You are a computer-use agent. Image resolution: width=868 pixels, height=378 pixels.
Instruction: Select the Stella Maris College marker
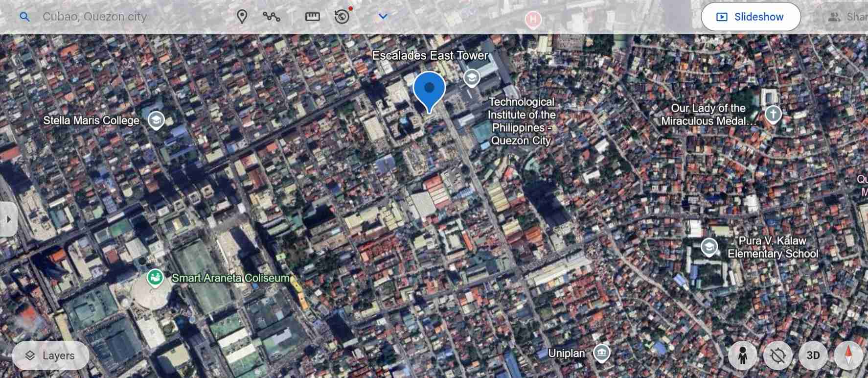(156, 120)
